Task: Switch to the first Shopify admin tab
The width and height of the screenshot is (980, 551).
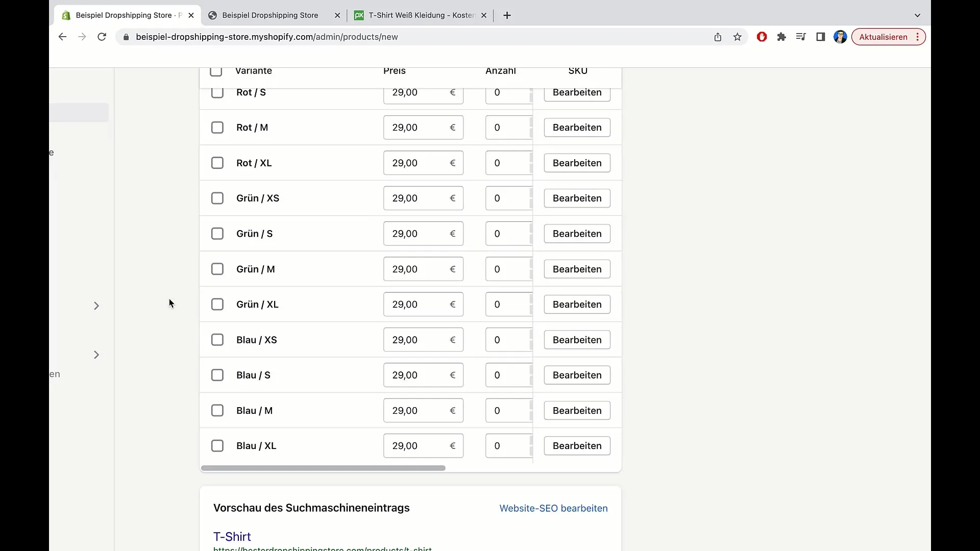Action: pos(128,15)
